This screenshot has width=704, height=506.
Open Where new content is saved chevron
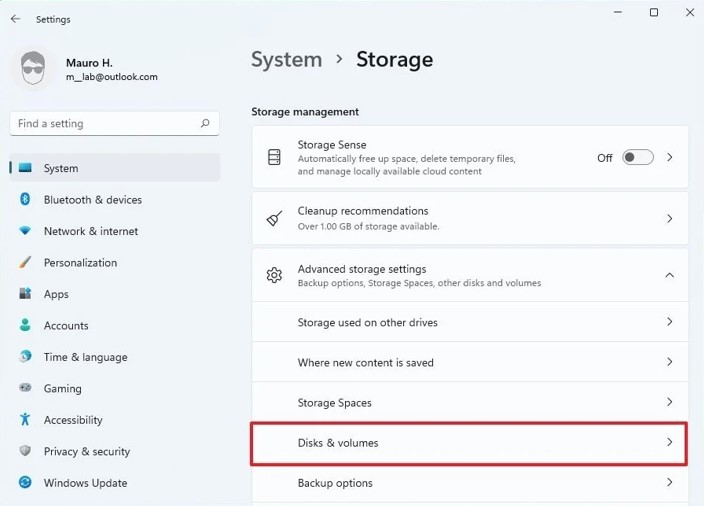pyautogui.click(x=669, y=362)
